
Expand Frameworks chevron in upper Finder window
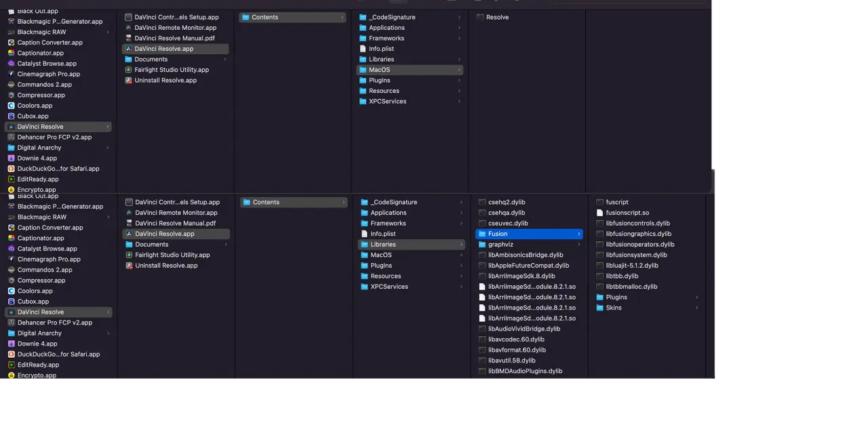coord(459,38)
